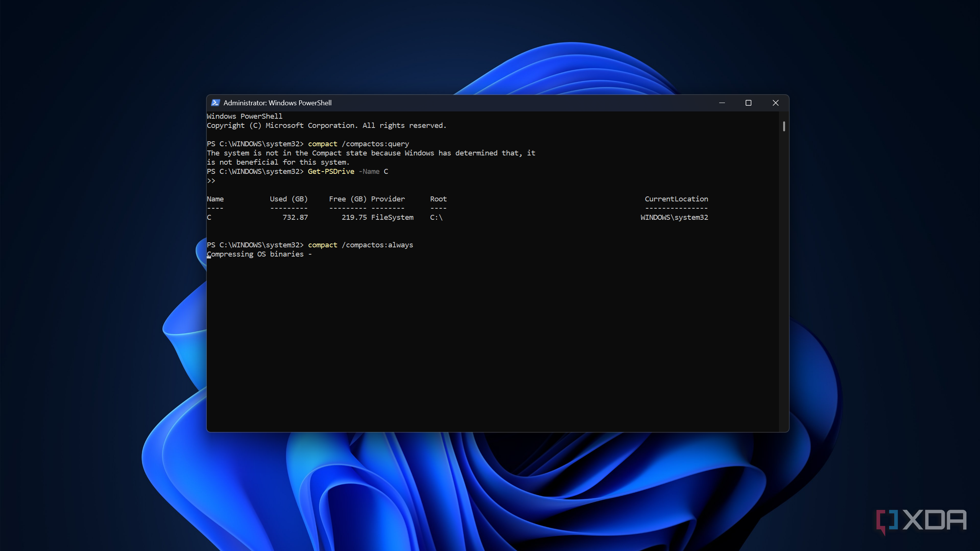This screenshot has height=551, width=980.
Task: Click the 'Administrator: Windows PowerShell' title text
Action: (x=277, y=103)
